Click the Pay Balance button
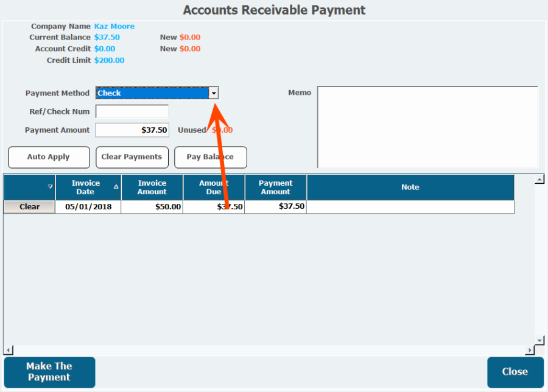Image resolution: width=548 pixels, height=392 pixels. point(211,157)
